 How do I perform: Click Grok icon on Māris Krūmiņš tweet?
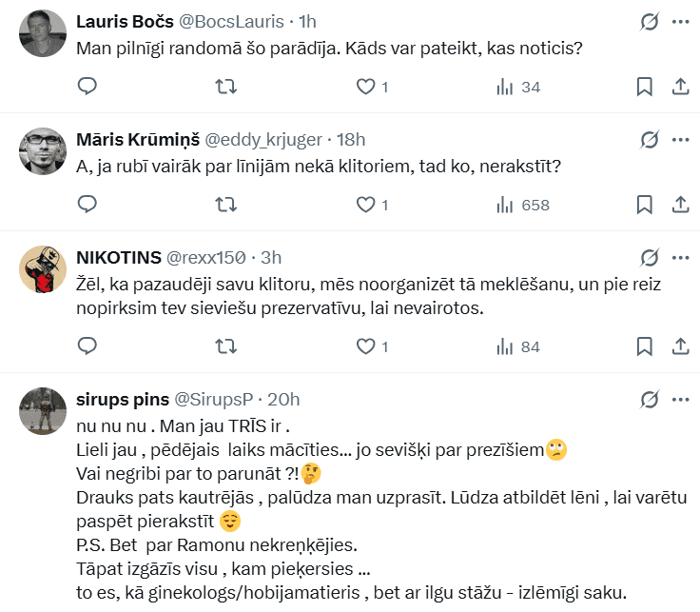click(x=650, y=139)
